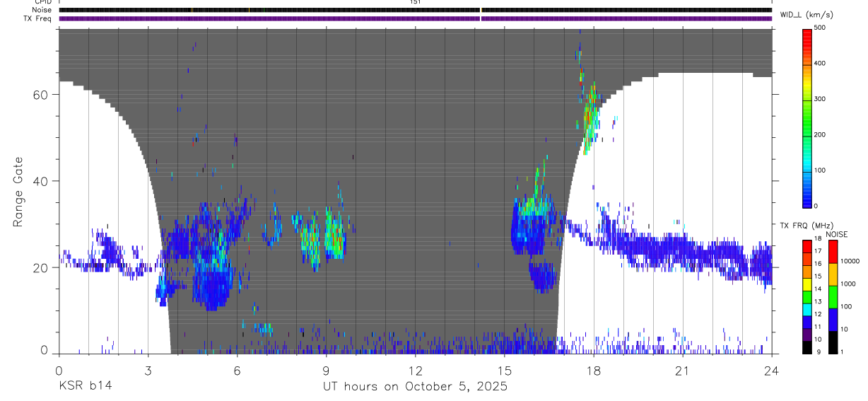Screen dimensions: 868x401
Task: Click the purple 10–11 MHz frequency swatch
Action: coord(807,333)
